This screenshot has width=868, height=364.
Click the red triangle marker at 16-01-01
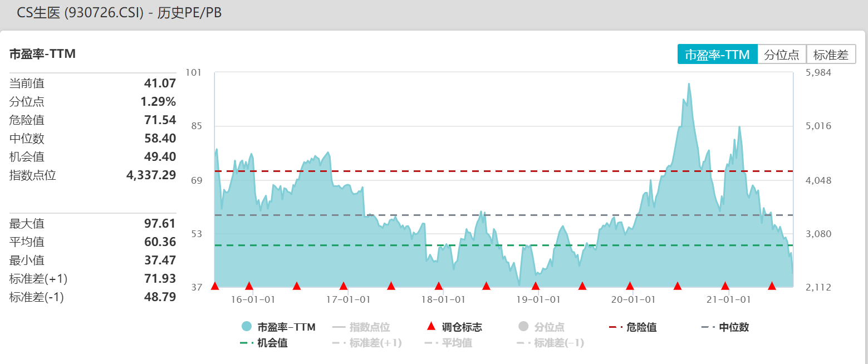pyautogui.click(x=249, y=286)
